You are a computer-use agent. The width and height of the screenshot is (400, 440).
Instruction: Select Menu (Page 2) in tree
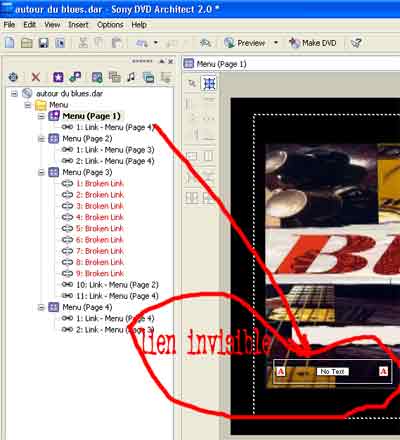(87, 139)
